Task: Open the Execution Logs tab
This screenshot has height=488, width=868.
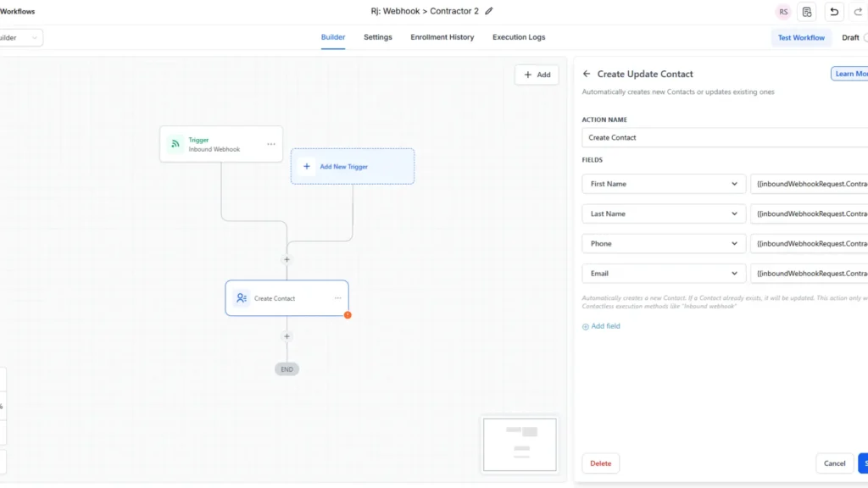Action: 519,37
